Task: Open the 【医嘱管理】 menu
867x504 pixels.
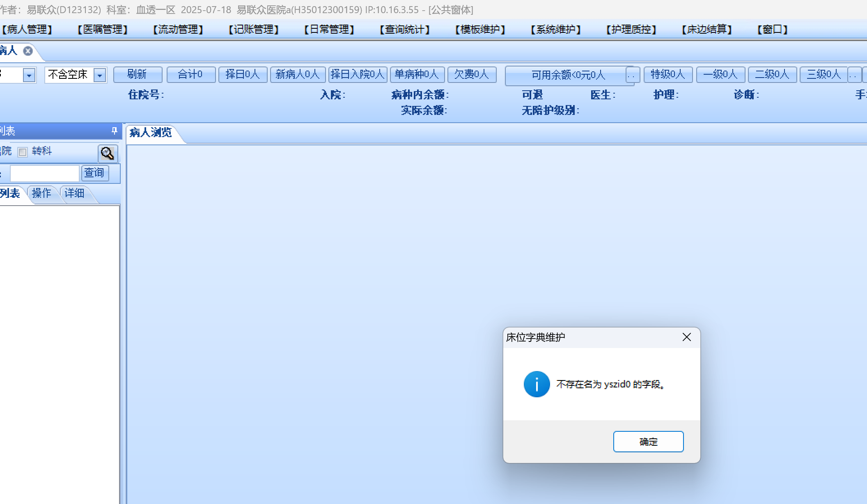Action: point(103,30)
